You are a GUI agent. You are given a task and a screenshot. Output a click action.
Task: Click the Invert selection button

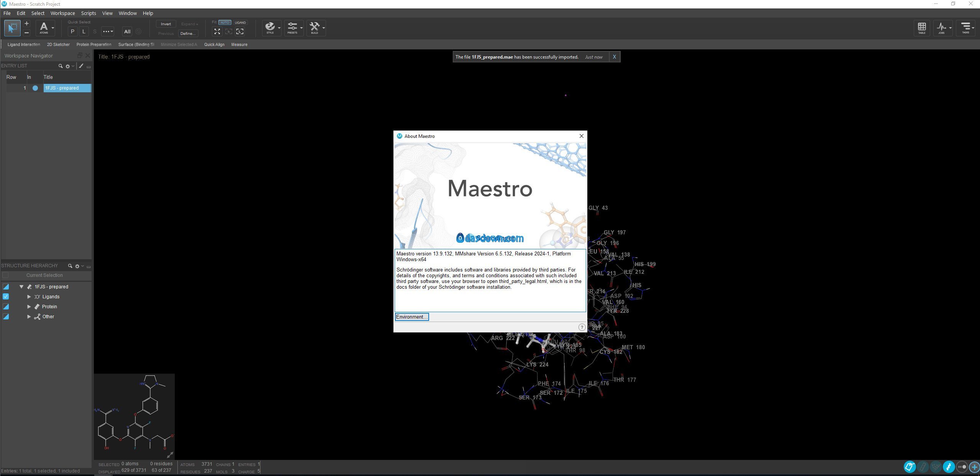pyautogui.click(x=166, y=24)
